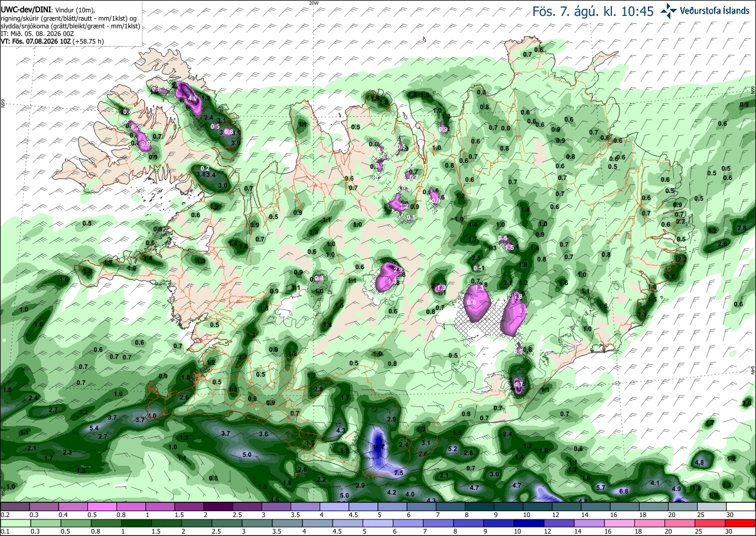Viewport: 756px width, 536px height.
Task: Open the Veðurstofa Íslands name link
Action: (714, 11)
